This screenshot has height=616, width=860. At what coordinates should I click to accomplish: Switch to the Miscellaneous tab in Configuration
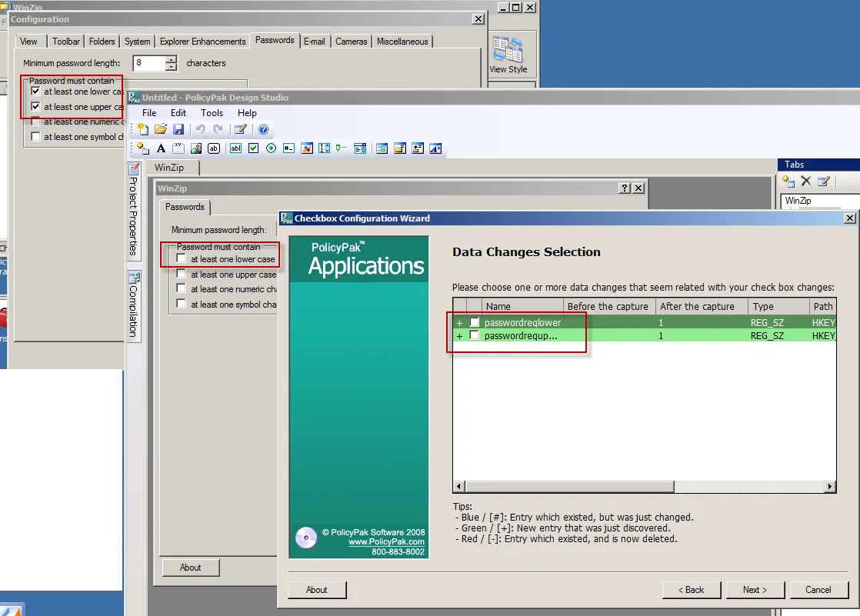[x=402, y=42]
